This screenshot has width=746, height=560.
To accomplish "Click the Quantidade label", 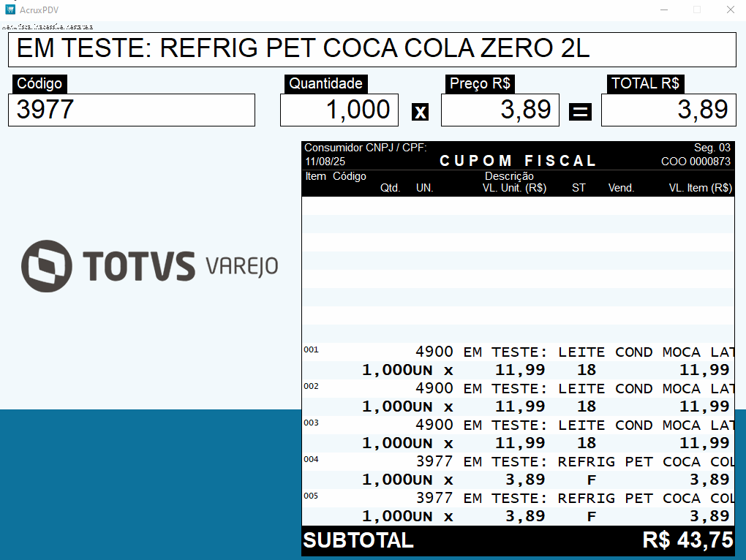I will [x=326, y=83].
